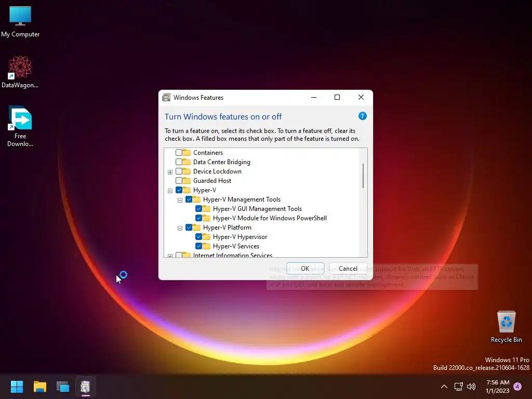This screenshot has height=399, width=532.
Task: Open the Recycle Bin icon
Action: pos(506,326)
